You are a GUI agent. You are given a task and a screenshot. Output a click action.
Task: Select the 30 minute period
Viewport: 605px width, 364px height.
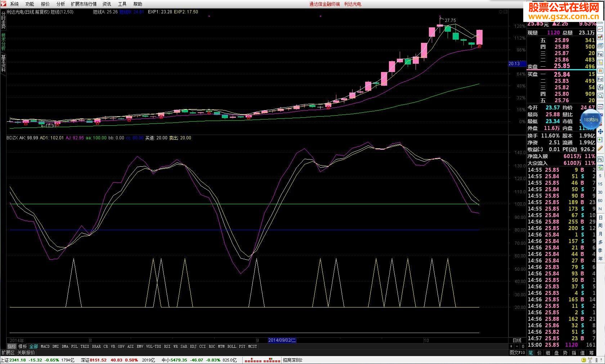[600, 192]
